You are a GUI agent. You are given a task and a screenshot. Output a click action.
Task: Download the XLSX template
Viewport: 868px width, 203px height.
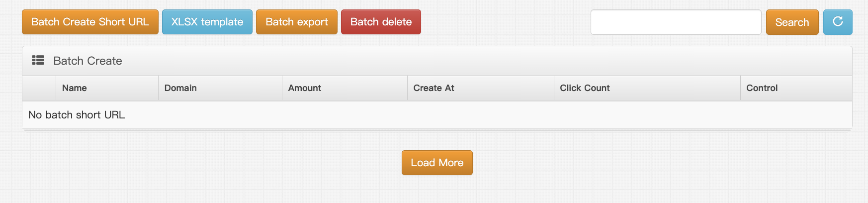207,22
